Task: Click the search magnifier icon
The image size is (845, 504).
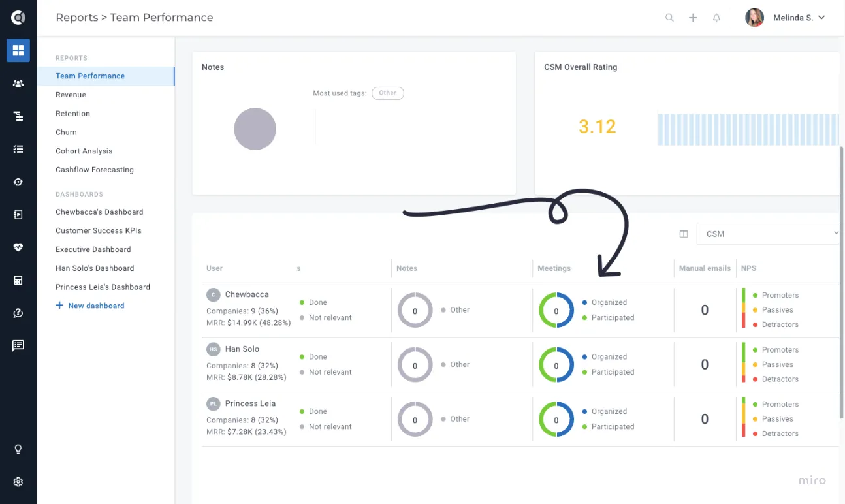Action: [669, 18]
